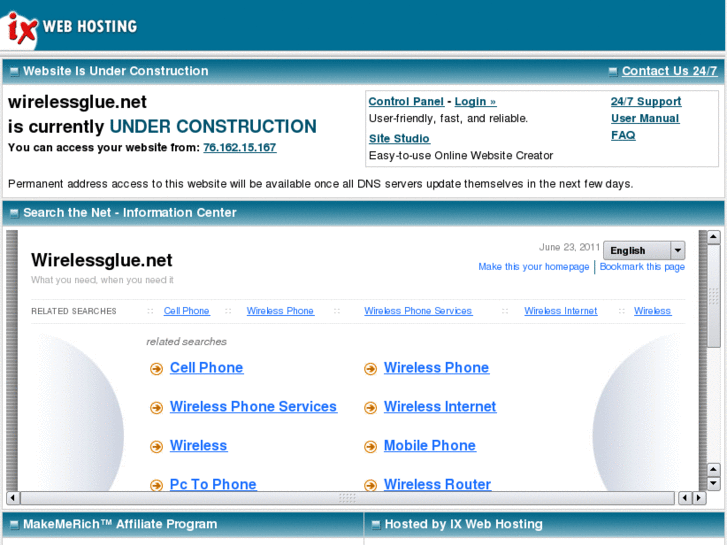
Task: Open 24/7 Support link
Action: (x=646, y=102)
